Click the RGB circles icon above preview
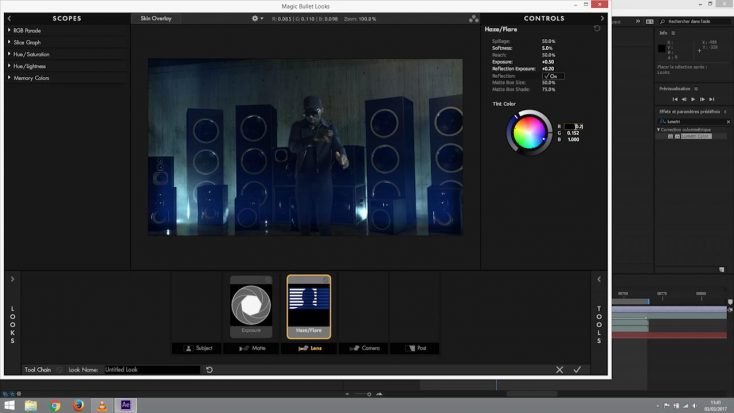Image resolution: width=734 pixels, height=413 pixels. (x=474, y=19)
